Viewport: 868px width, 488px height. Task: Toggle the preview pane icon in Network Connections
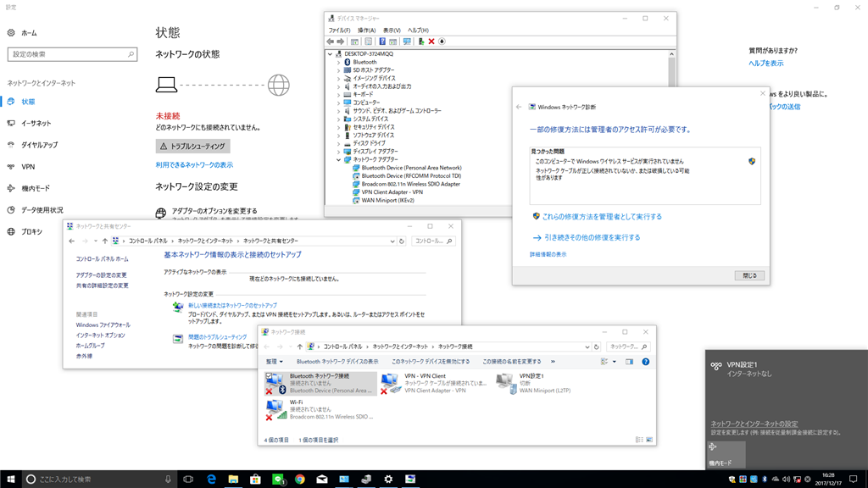pos(630,362)
